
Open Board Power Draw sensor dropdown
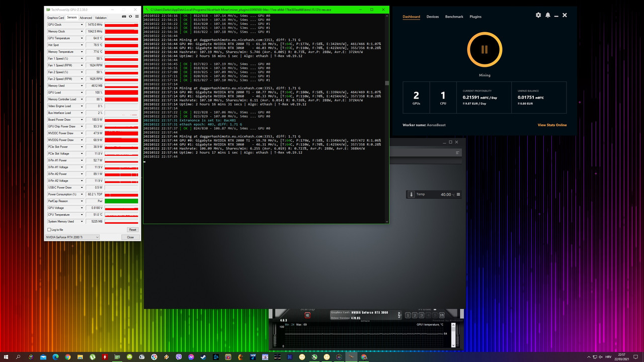82,120
